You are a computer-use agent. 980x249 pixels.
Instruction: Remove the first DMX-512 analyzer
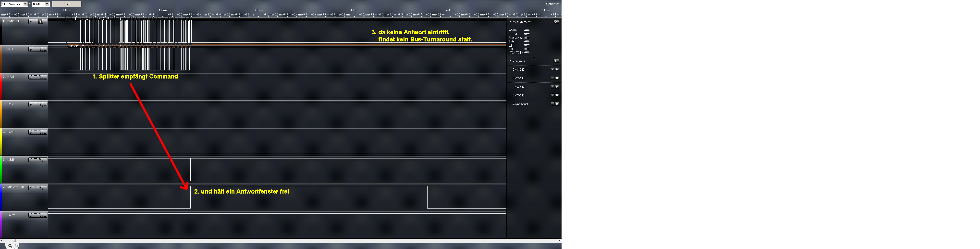(552, 70)
